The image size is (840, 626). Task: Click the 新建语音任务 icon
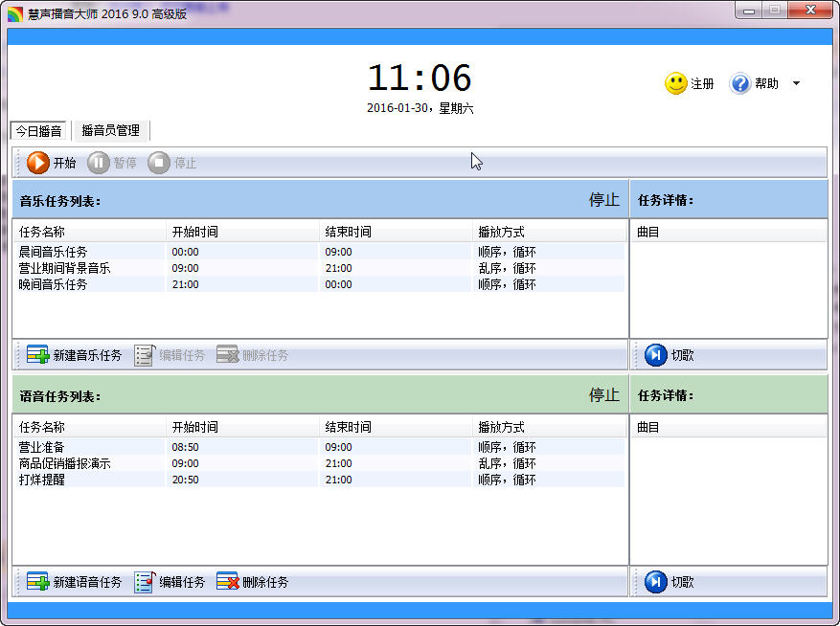[x=38, y=582]
